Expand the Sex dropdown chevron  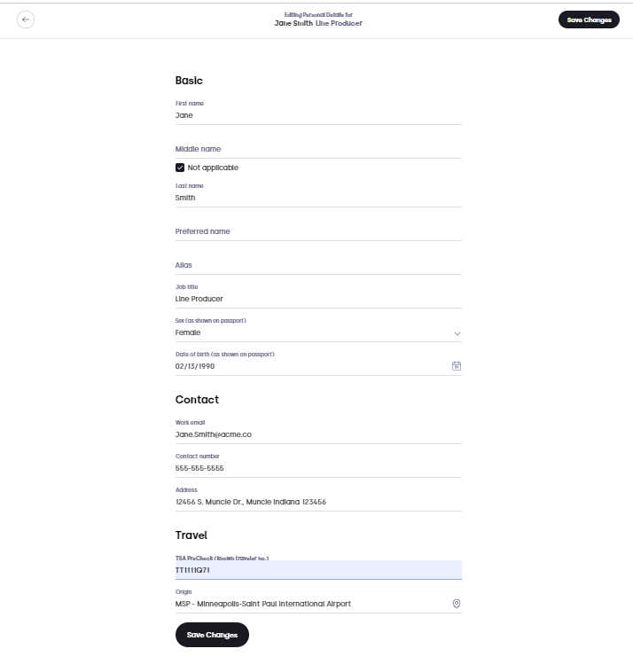457,333
